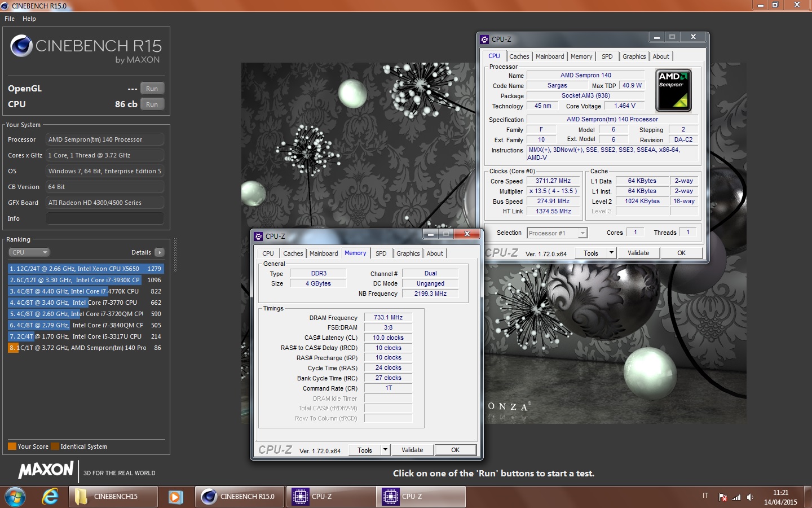812x508 pixels.
Task: Click Tools button in CPU window
Action: pos(591,253)
